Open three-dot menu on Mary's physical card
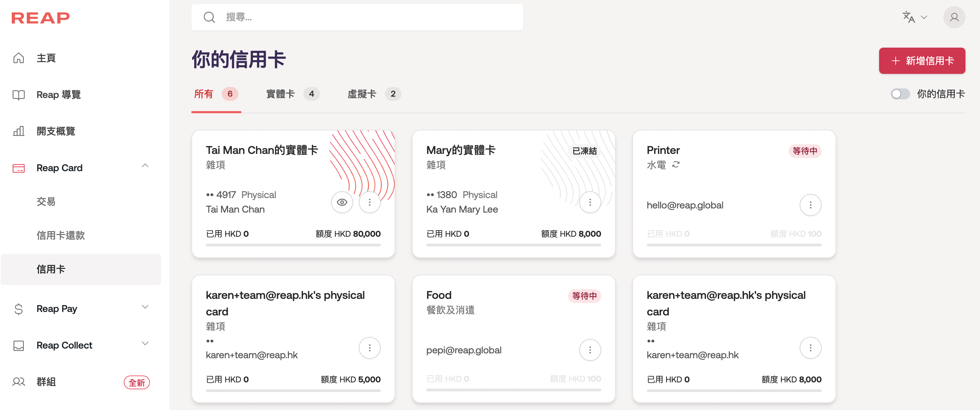The image size is (980, 410). 590,202
